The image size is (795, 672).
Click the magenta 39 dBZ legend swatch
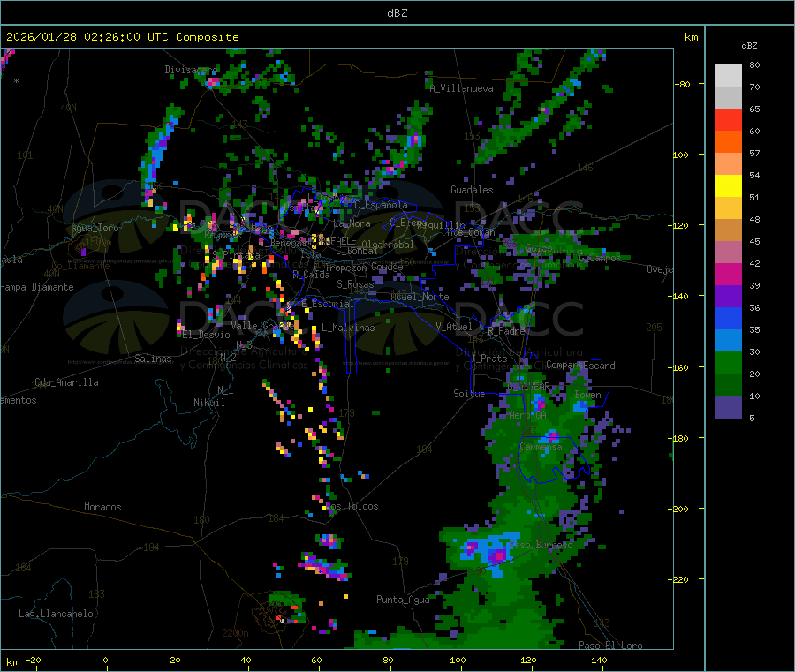point(728,274)
